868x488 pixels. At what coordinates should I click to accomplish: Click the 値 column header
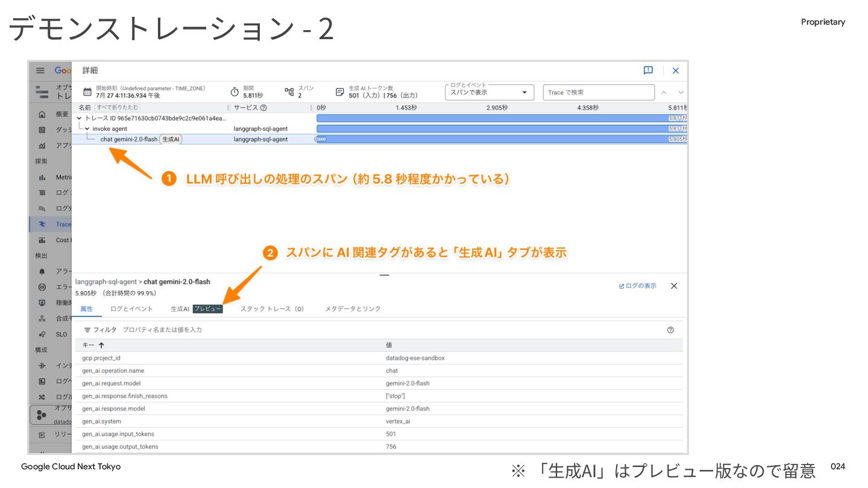click(x=389, y=345)
